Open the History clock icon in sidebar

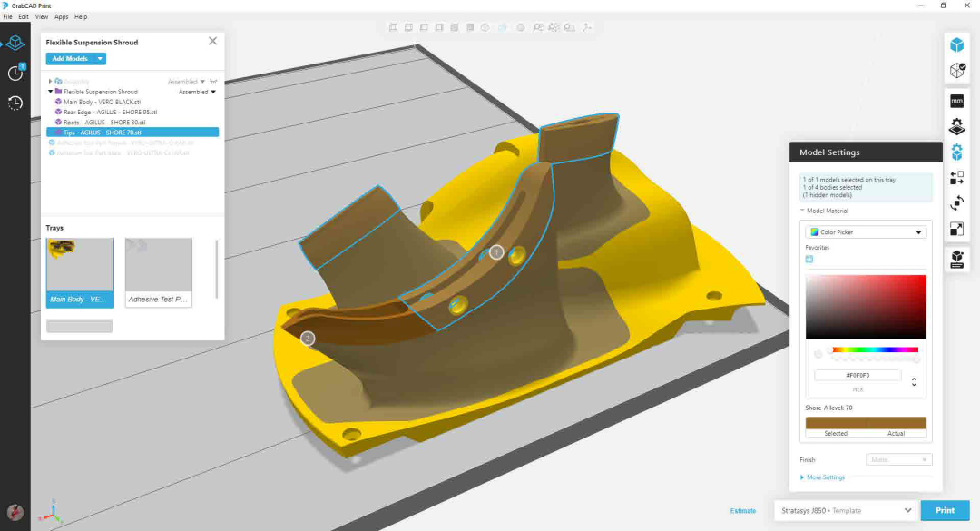(15, 103)
